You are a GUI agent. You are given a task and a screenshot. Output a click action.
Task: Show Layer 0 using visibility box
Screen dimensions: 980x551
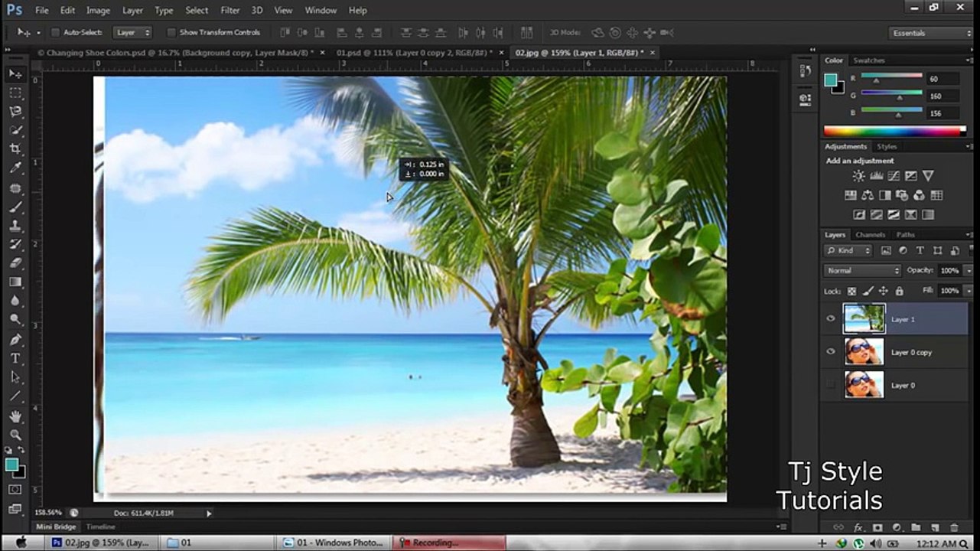pos(831,385)
